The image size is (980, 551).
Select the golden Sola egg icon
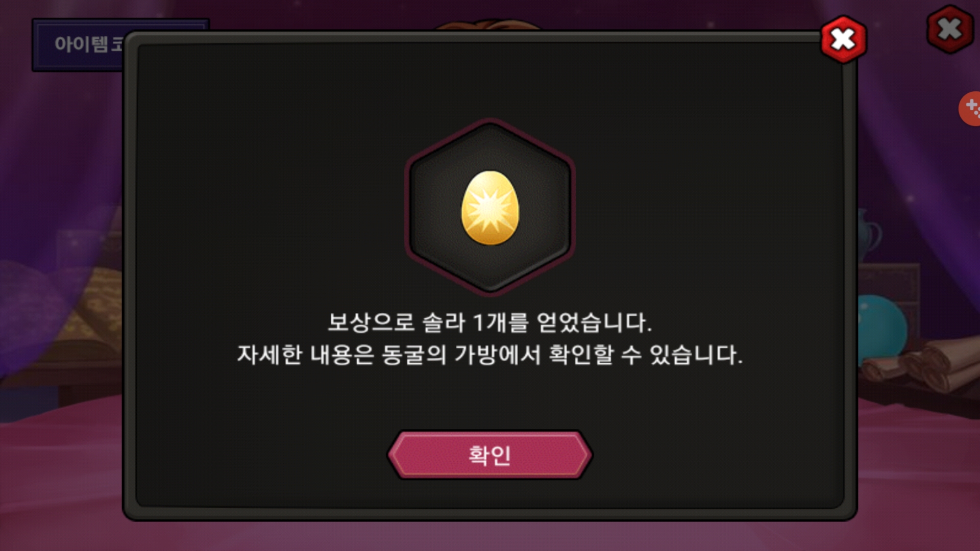click(x=490, y=208)
